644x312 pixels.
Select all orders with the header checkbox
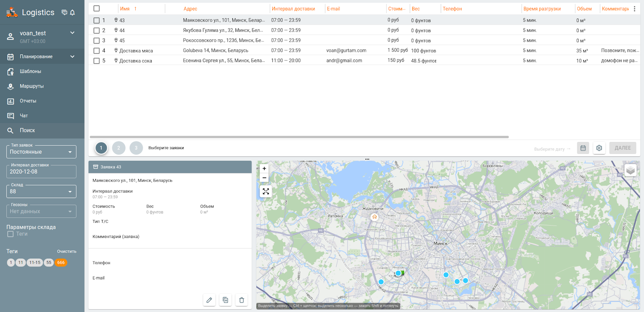pyautogui.click(x=97, y=8)
